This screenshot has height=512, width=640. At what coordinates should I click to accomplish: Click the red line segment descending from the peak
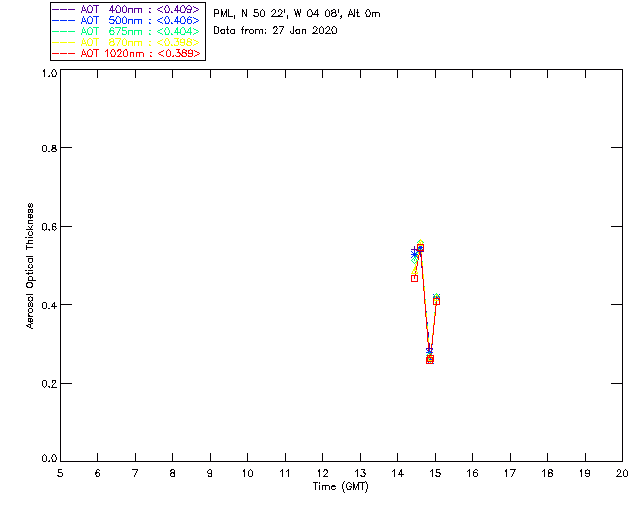pos(425,302)
